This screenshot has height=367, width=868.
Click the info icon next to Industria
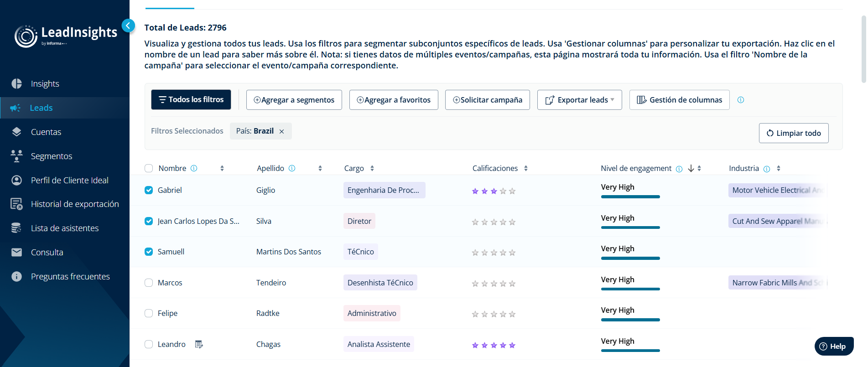click(x=767, y=169)
